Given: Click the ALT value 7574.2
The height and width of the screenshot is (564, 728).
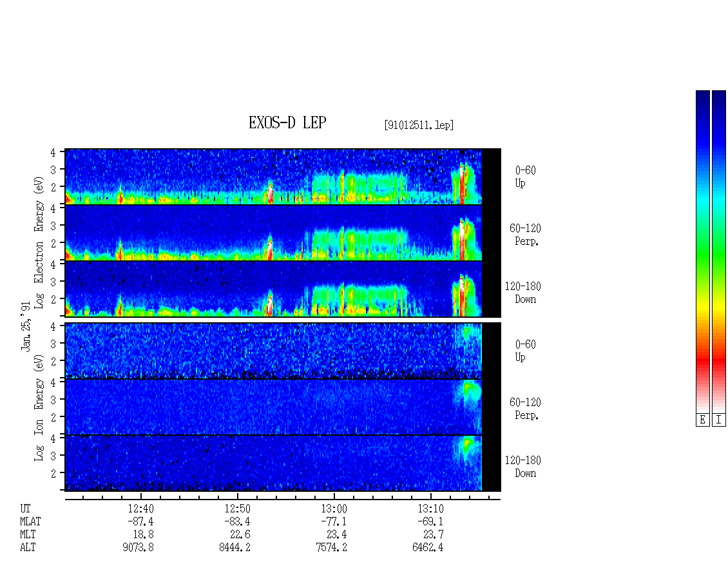Looking at the screenshot, I should coord(332,548).
